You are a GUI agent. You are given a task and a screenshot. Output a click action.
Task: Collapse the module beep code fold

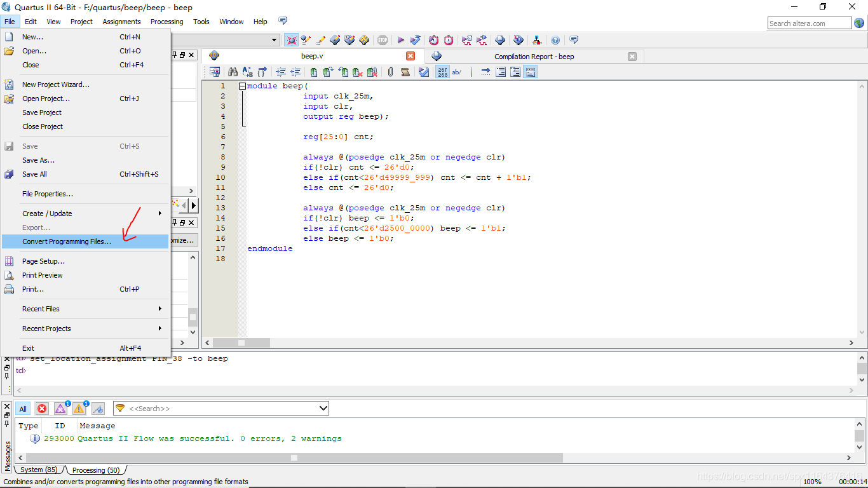[x=243, y=86]
